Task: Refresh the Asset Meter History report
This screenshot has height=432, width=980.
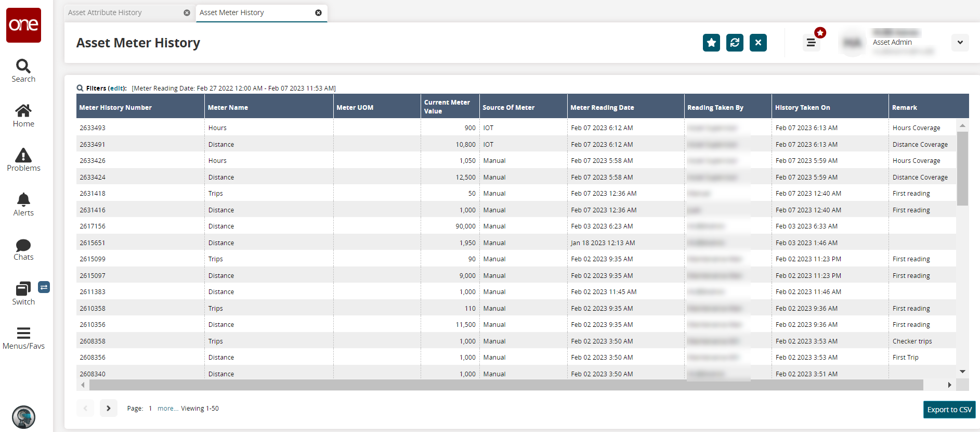Action: (x=735, y=43)
